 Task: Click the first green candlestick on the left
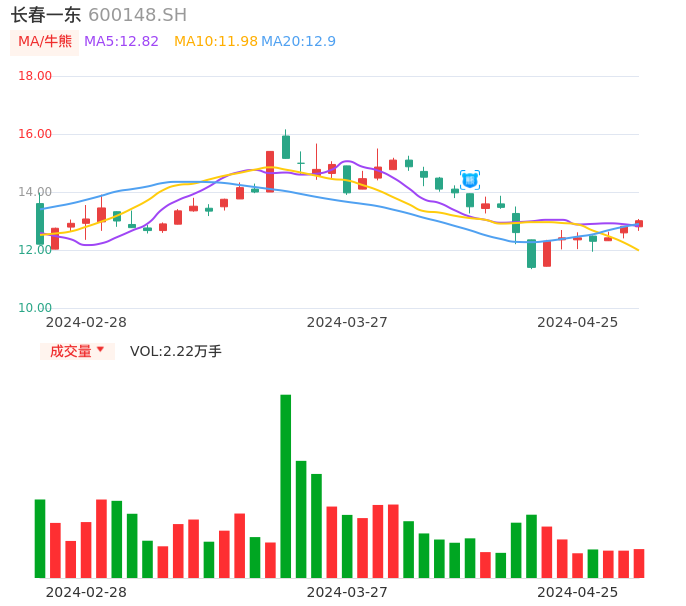(x=40, y=223)
